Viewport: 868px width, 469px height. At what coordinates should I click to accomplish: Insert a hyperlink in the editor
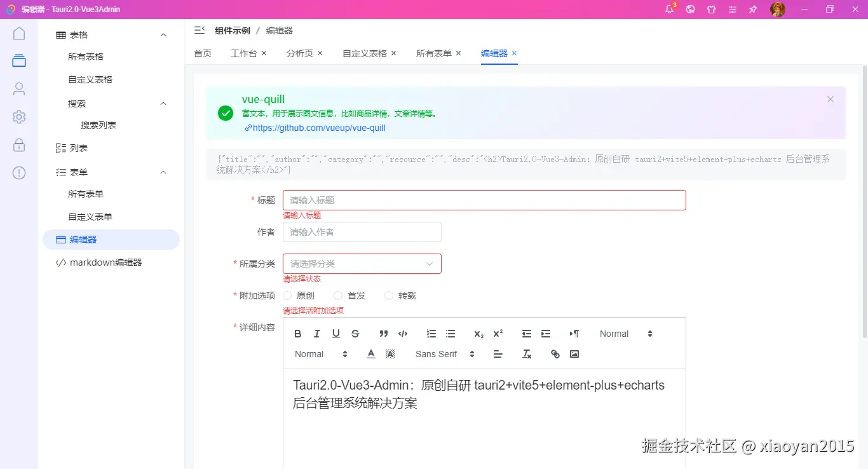click(555, 354)
